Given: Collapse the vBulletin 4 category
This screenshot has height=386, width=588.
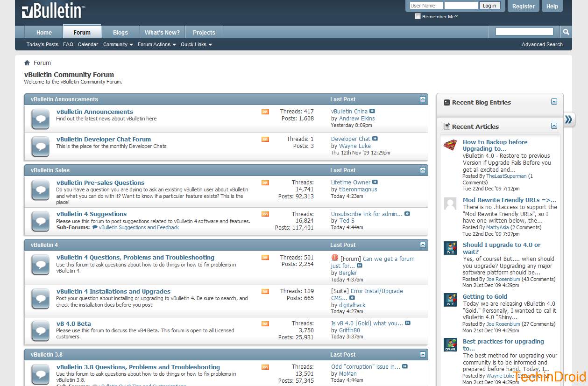Looking at the screenshot, I should click(x=423, y=245).
